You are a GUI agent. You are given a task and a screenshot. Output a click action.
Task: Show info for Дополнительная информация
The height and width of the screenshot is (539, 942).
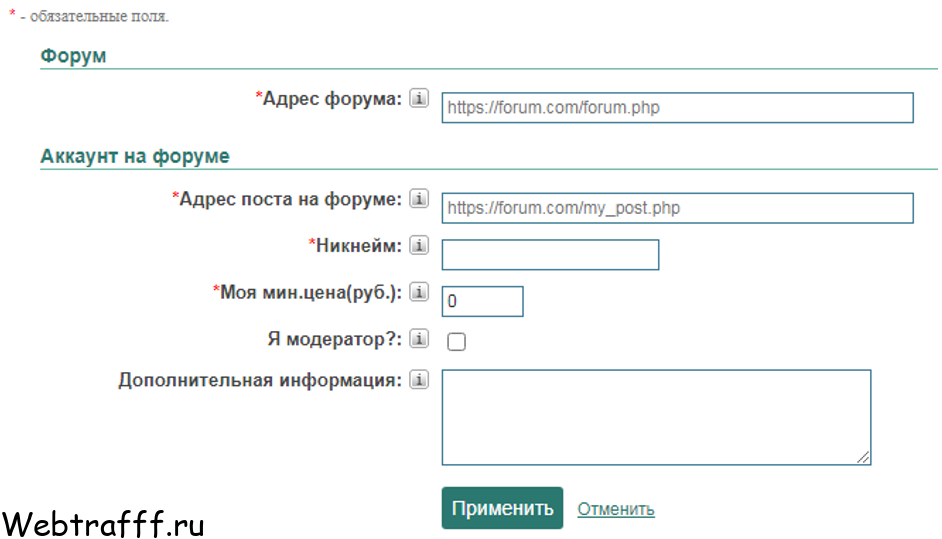pyautogui.click(x=419, y=380)
